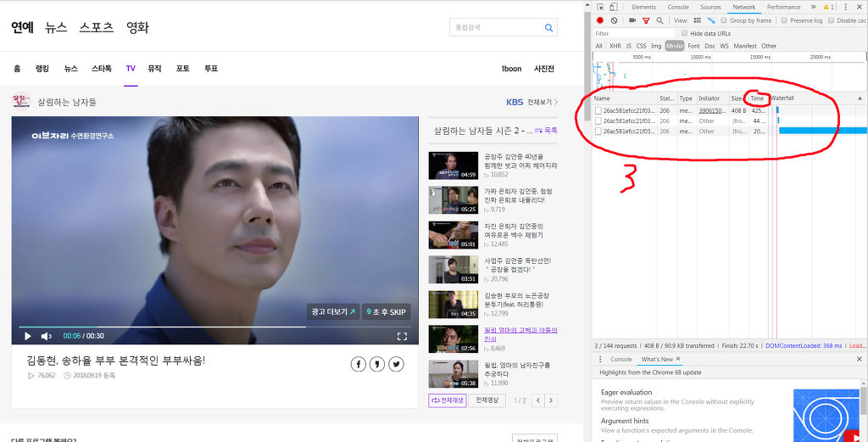Enable Preserve log checkbox
Viewport: 868px width, 442px height.
(x=784, y=20)
